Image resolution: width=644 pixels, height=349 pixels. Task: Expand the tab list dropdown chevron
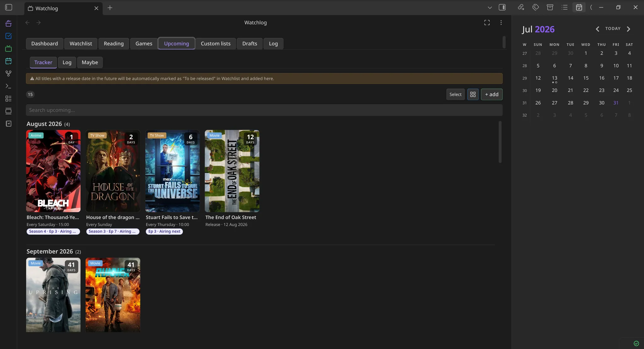pyautogui.click(x=490, y=8)
